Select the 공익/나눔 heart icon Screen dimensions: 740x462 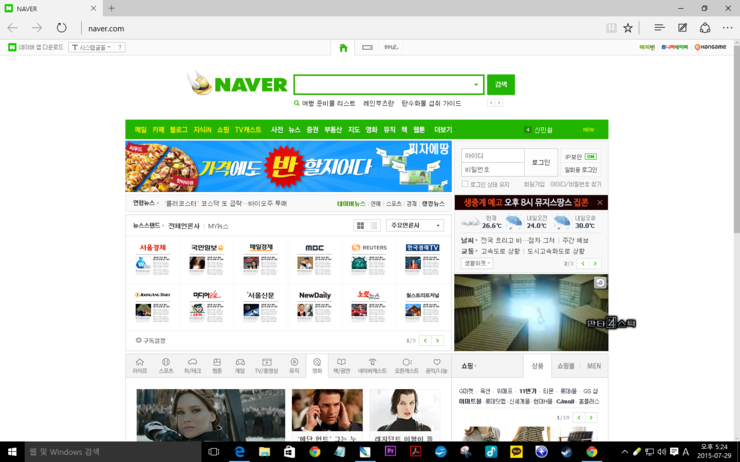[x=437, y=366]
